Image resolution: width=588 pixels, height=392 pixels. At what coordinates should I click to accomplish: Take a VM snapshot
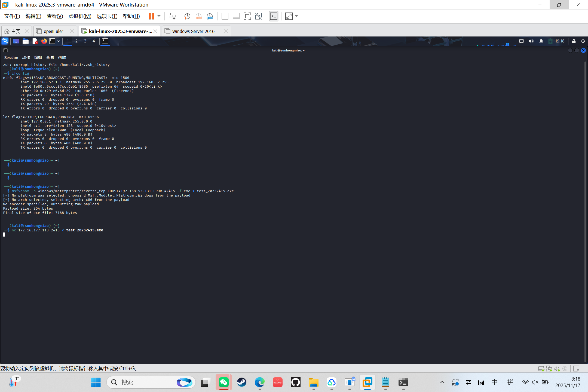(x=187, y=16)
